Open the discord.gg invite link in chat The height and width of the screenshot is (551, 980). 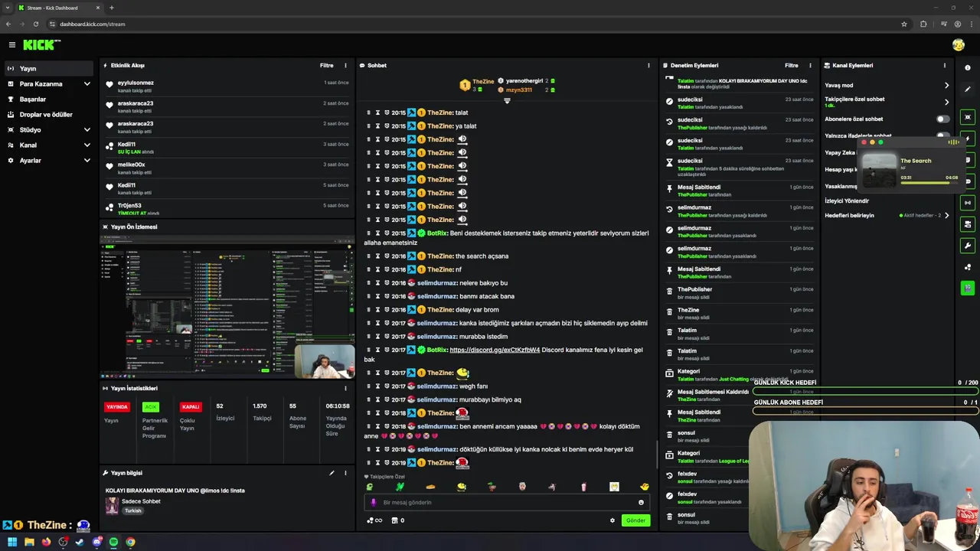click(x=495, y=350)
